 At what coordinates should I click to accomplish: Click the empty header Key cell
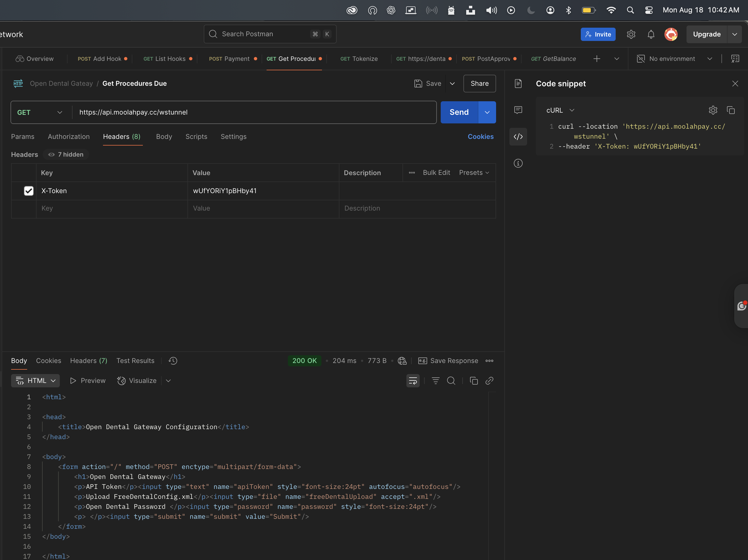[x=112, y=208]
